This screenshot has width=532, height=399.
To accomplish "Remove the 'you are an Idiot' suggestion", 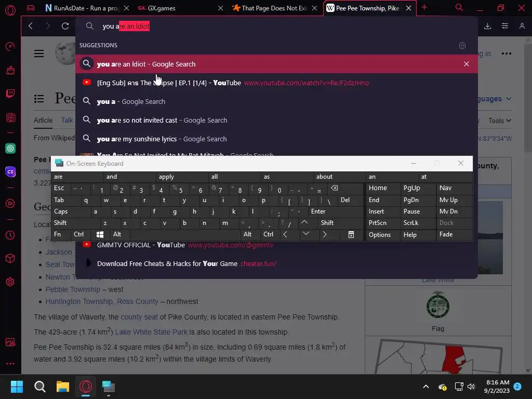I will [x=467, y=64].
